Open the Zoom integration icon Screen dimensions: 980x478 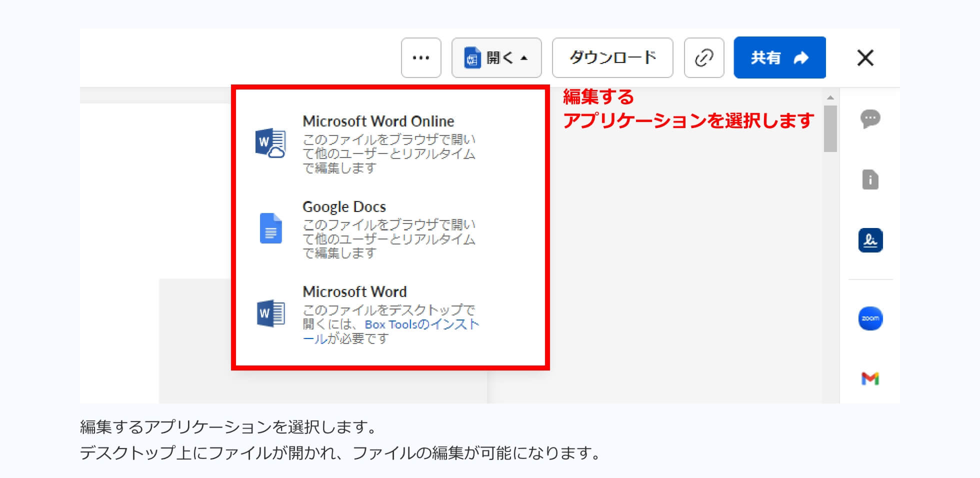click(x=870, y=318)
